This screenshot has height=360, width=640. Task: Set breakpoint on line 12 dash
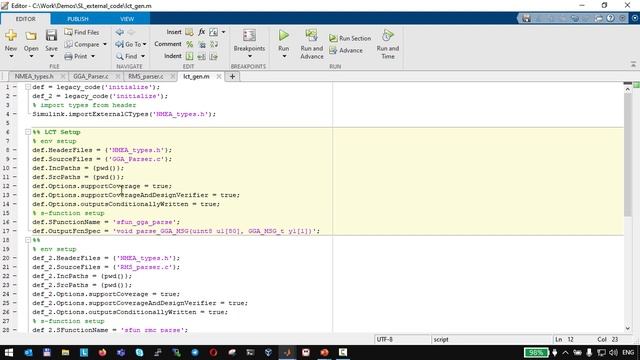(x=15, y=186)
